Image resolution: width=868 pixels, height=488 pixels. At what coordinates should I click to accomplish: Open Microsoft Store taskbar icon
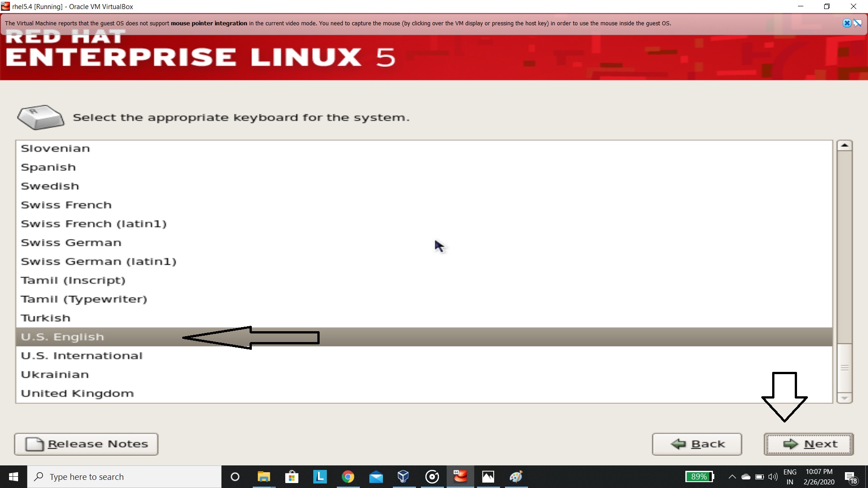[292, 477]
